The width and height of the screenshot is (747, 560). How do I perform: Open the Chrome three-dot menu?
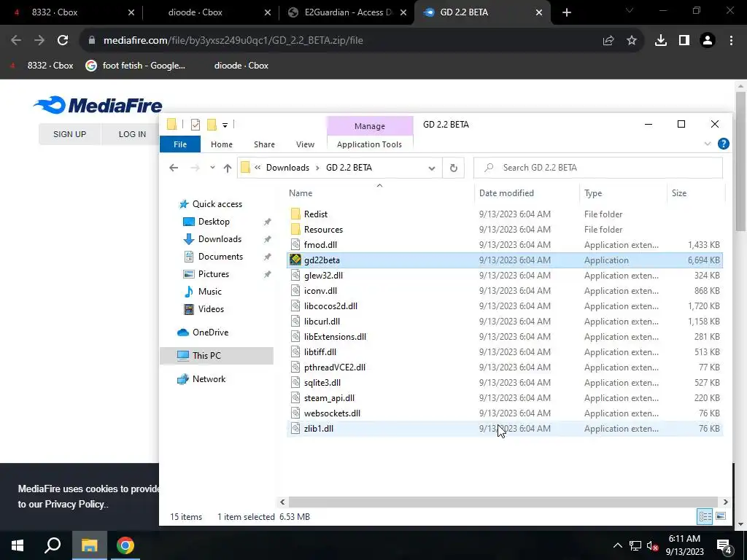pos(731,41)
